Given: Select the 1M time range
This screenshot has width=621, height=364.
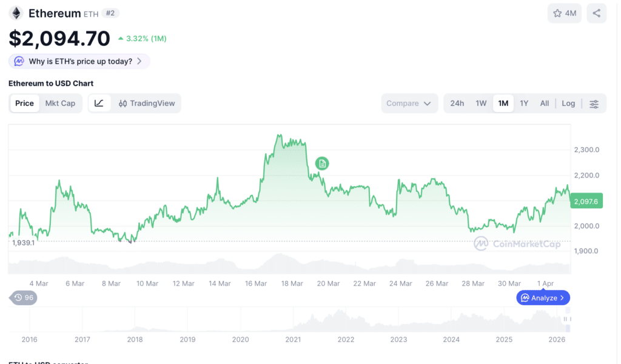Looking at the screenshot, I should [x=503, y=104].
